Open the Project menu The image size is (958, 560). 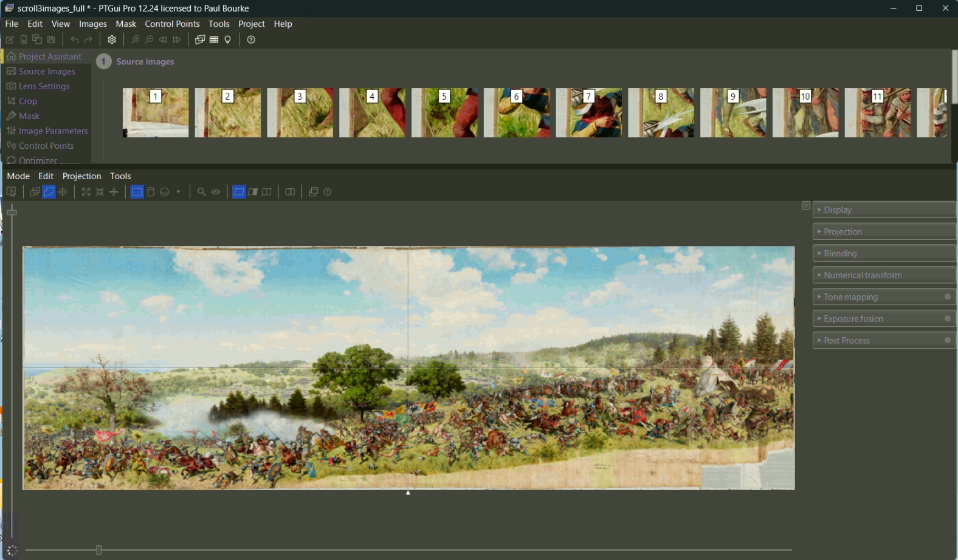pos(252,24)
